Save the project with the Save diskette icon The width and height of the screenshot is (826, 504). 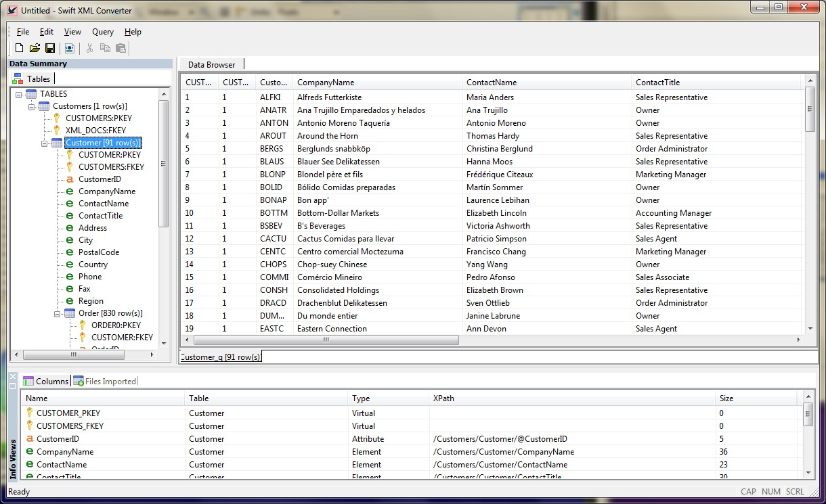tap(49, 47)
